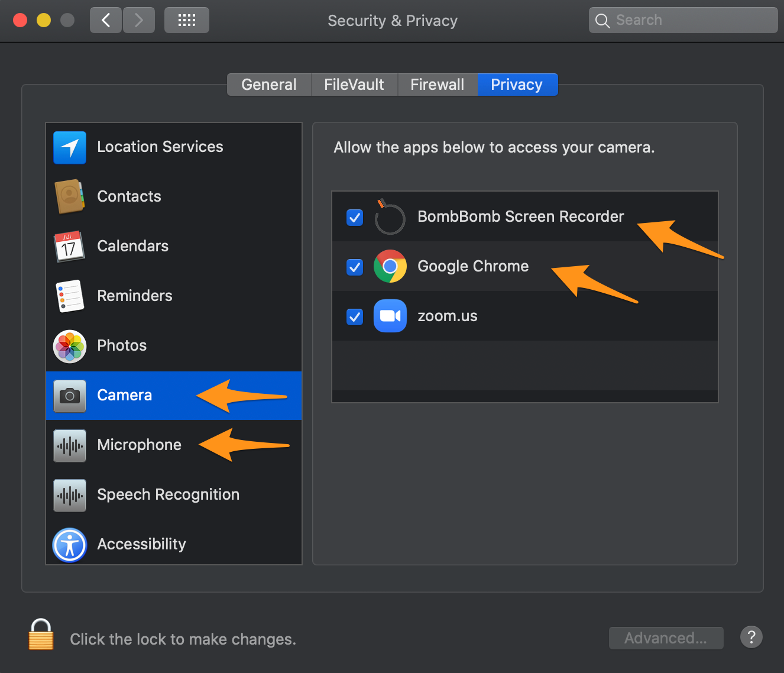
Task: Close the Security & Privacy window
Action: [x=20, y=20]
